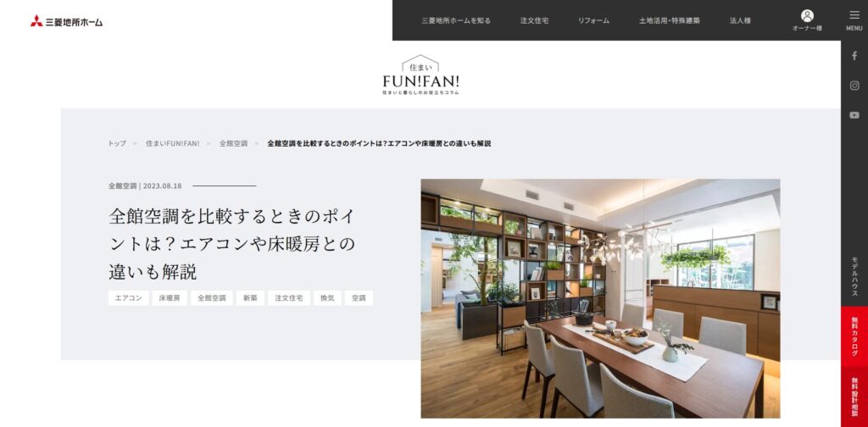Follow 全館空調 breadcrumb link
This screenshot has height=427, width=868.
click(x=233, y=143)
